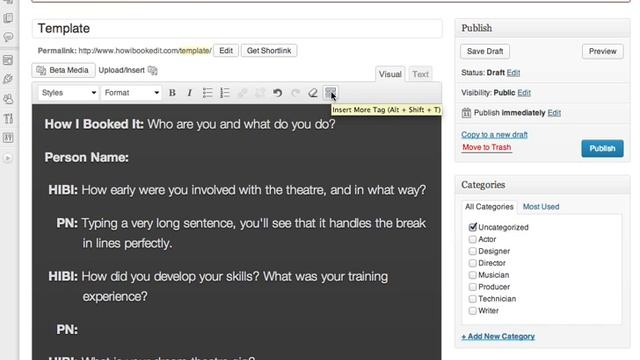
Task: Check the Designer category
Action: 473,251
